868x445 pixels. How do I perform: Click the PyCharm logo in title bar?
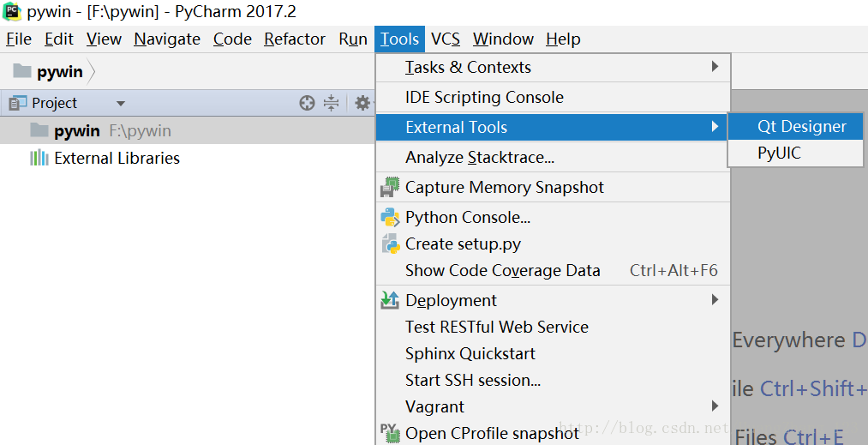click(12, 13)
